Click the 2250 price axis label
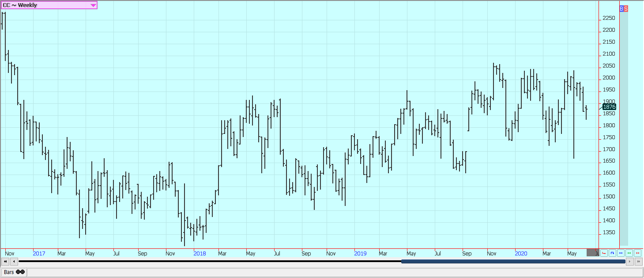Screen dimensions: 644x278 (609, 18)
